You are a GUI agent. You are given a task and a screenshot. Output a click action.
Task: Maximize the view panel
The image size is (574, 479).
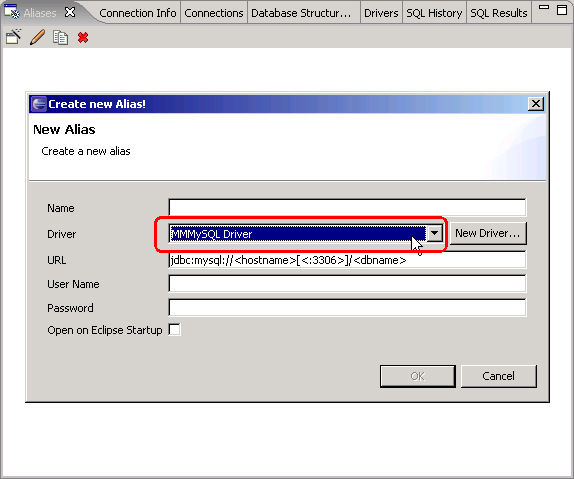(x=562, y=10)
